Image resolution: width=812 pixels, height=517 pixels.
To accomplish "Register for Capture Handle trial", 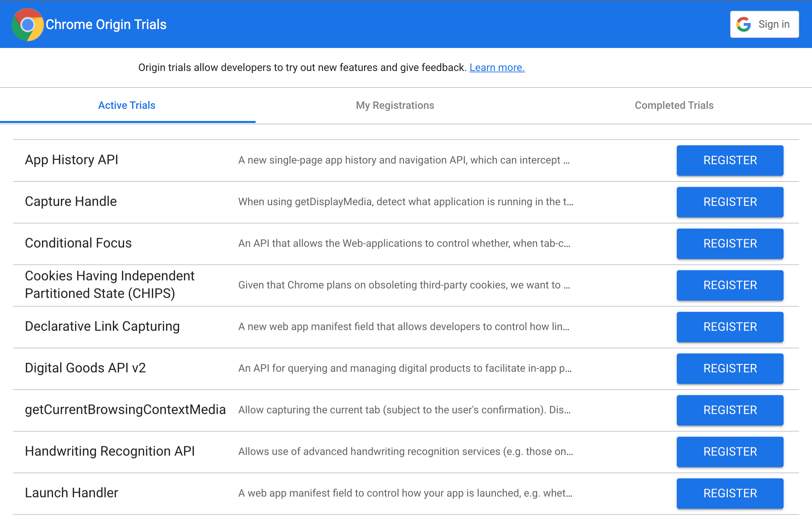I will click(729, 201).
